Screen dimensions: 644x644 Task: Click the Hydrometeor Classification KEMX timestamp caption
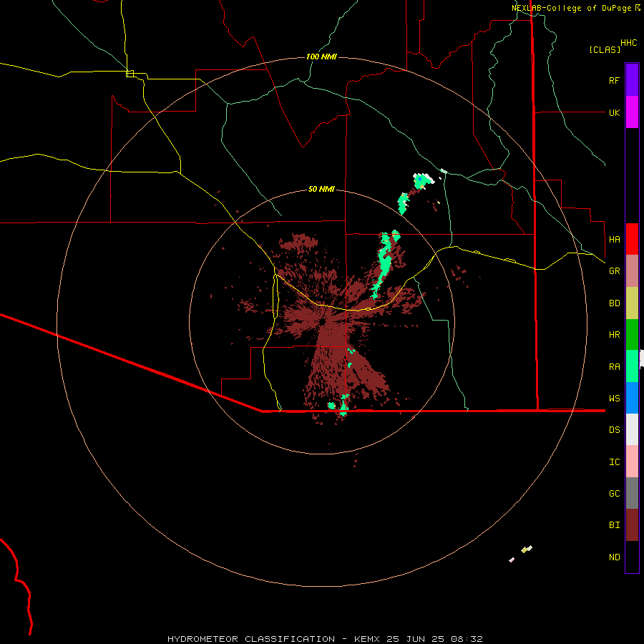[325, 639]
